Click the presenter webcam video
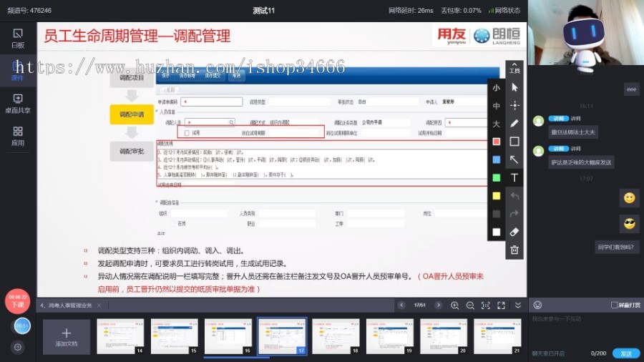This screenshot has width=644, height=362. (x=585, y=32)
